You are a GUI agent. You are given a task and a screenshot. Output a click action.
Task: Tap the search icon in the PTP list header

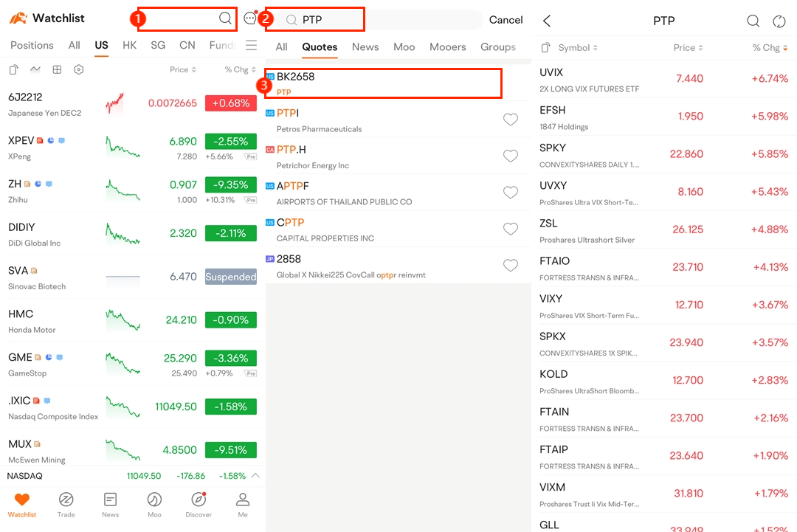click(753, 21)
